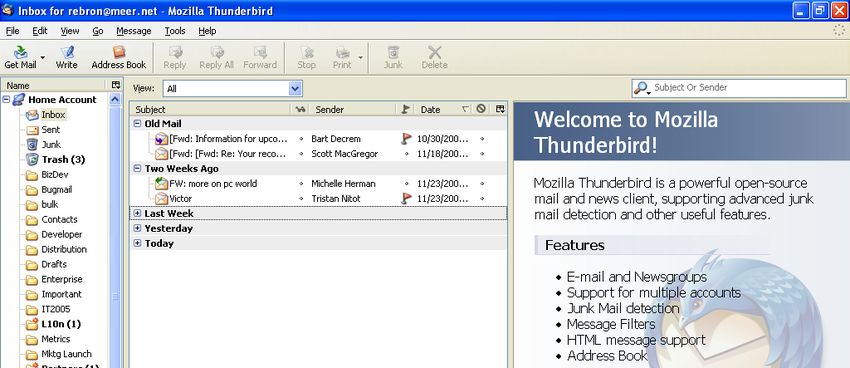Image resolution: width=850 pixels, height=368 pixels.
Task: Open the File menu
Action: click(12, 31)
